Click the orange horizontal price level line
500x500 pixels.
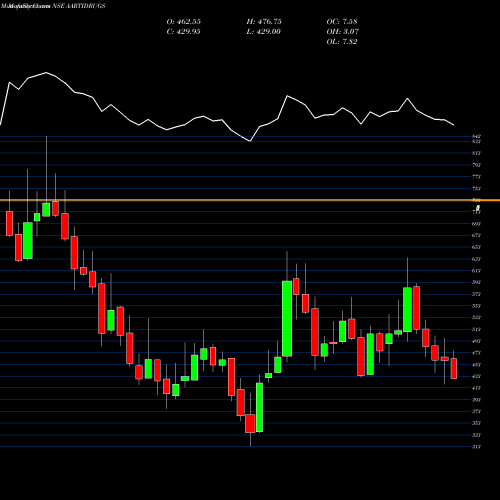[250, 200]
